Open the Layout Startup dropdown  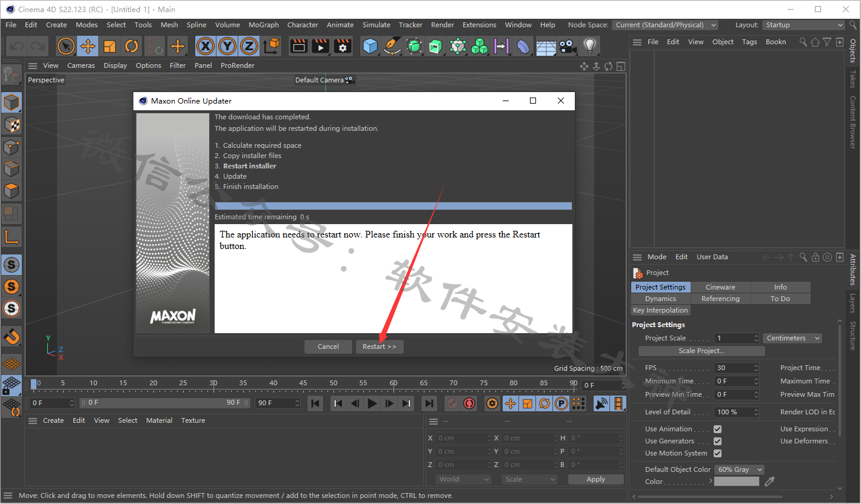[803, 25]
